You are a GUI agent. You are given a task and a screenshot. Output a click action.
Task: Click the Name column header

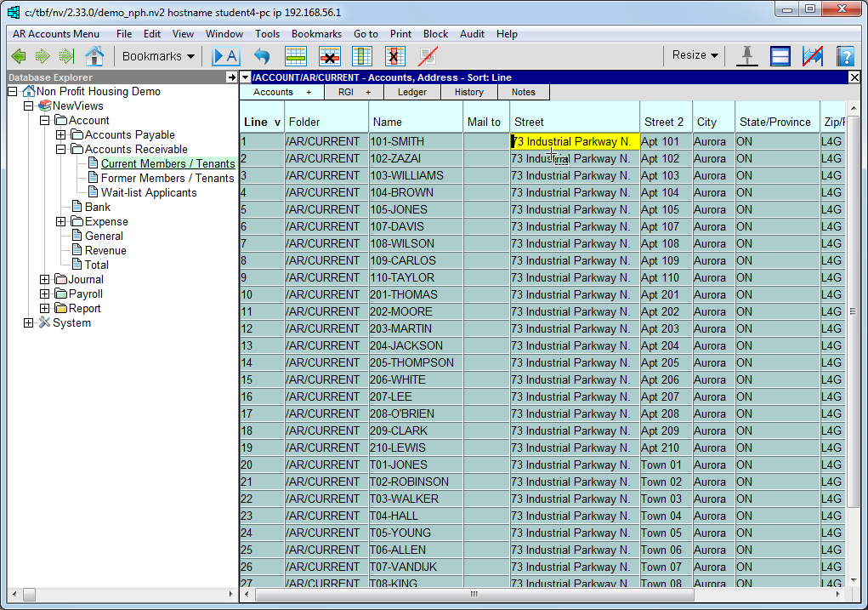416,122
